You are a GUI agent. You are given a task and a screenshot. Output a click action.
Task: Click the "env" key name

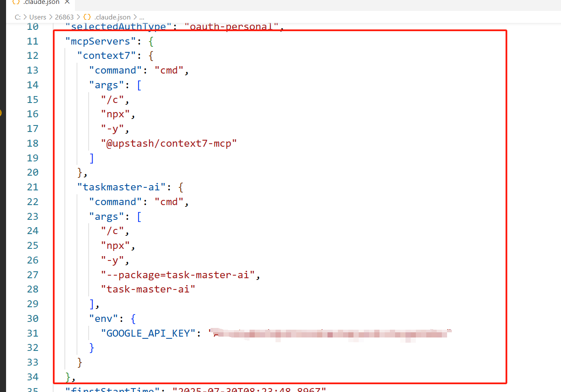pyautogui.click(x=104, y=318)
